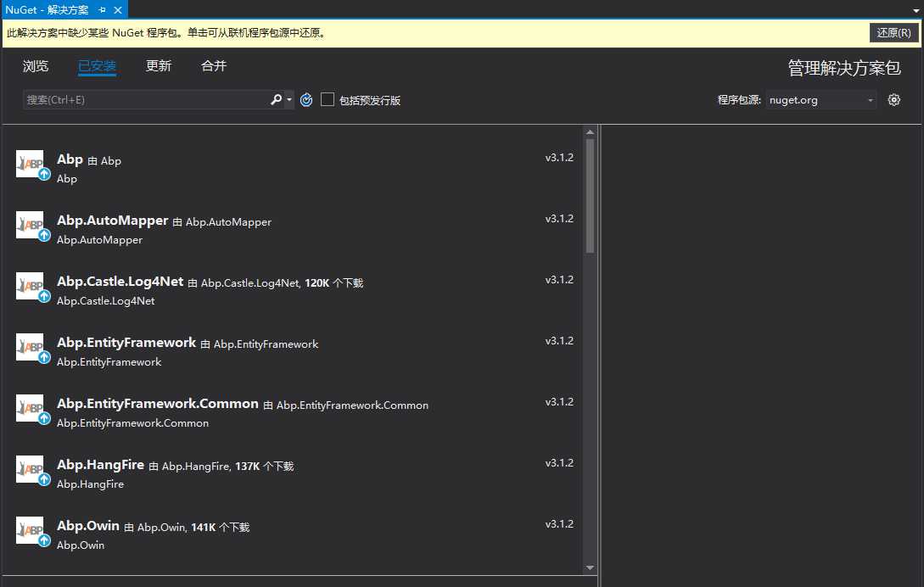Click the 120K 个下载 download count
Image resolution: width=924 pixels, height=587 pixels.
334,282
